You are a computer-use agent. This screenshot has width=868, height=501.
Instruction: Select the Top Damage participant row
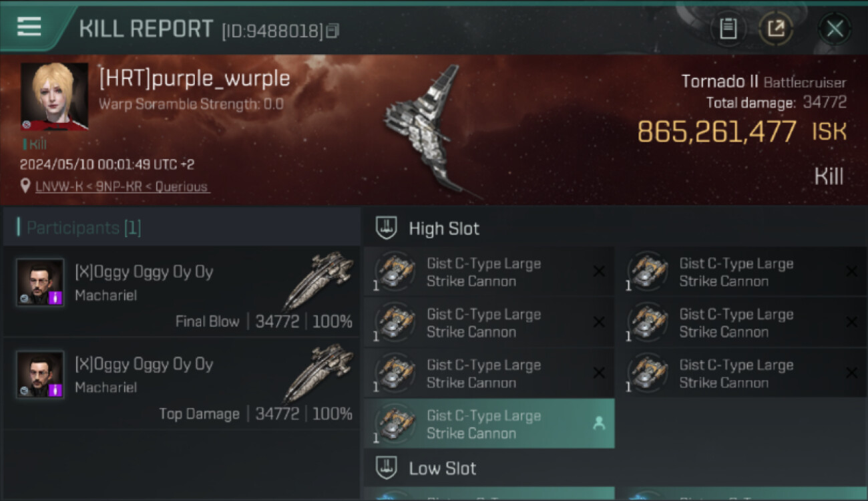[x=182, y=383]
